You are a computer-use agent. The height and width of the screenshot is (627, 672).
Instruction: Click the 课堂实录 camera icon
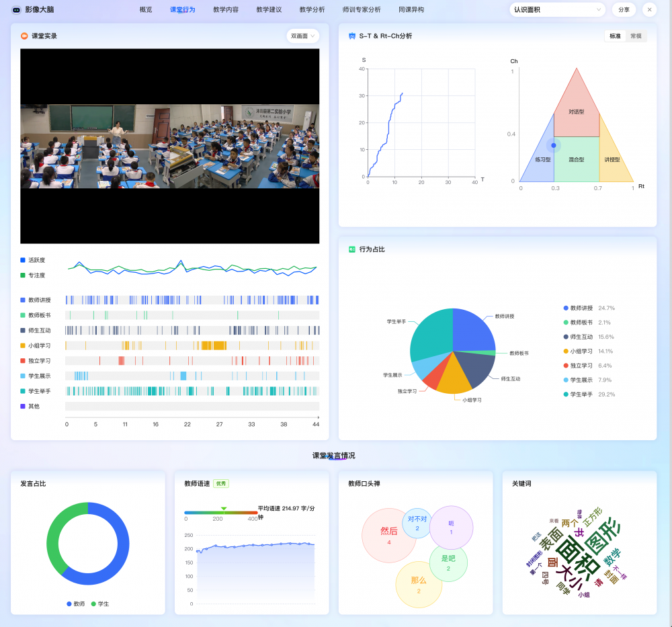pyautogui.click(x=24, y=36)
